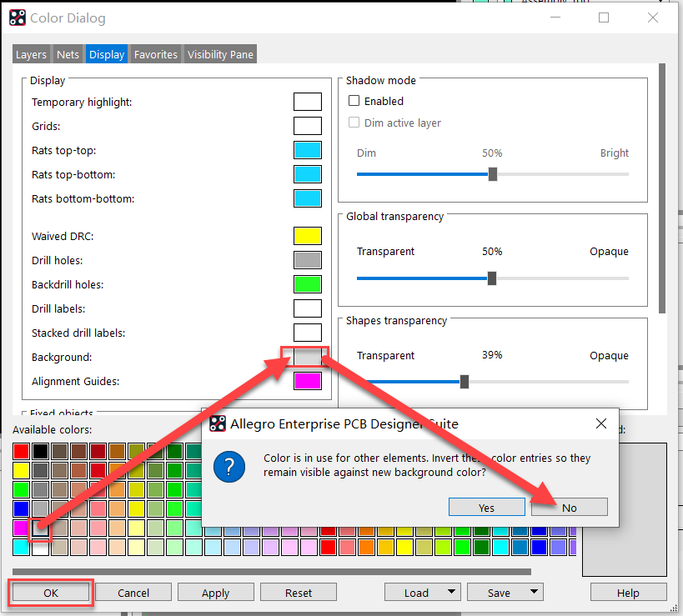Pick the magenta color in the palette's first column

tap(21, 528)
